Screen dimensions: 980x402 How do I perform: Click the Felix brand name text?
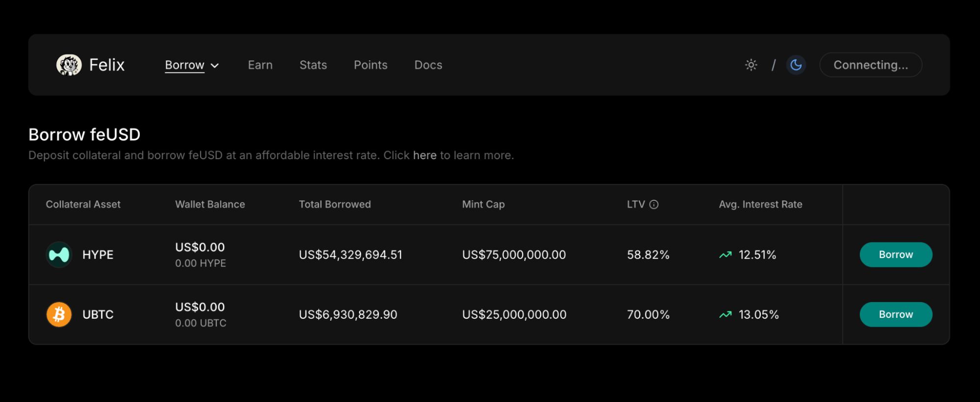pos(107,65)
